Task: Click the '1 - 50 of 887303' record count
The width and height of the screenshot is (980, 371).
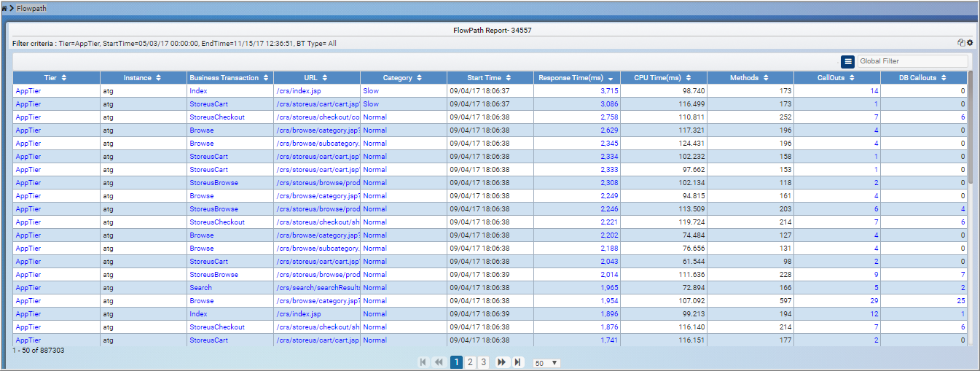Action: [38, 351]
